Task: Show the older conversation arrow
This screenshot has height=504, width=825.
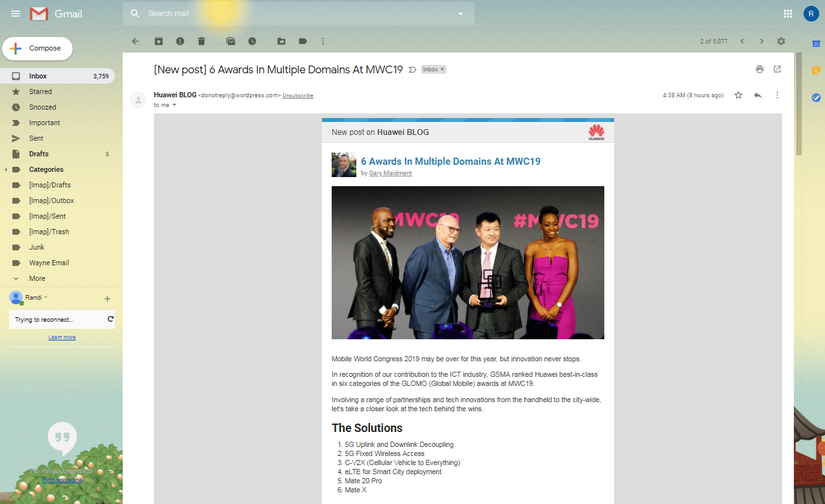Action: tap(761, 41)
